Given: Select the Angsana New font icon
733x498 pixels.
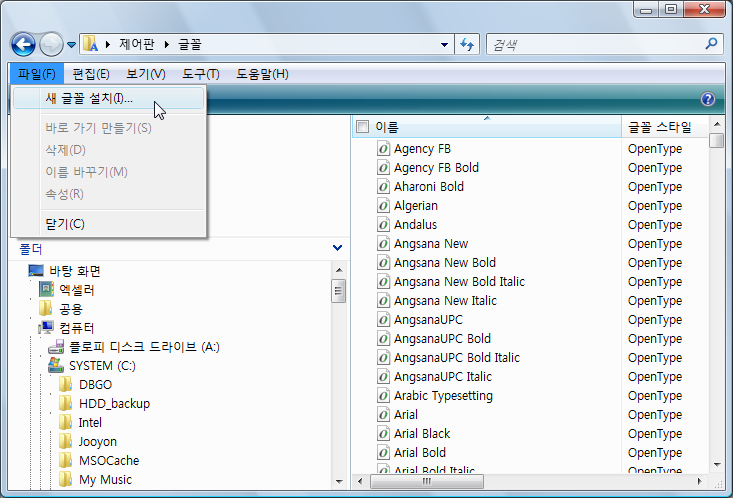Looking at the screenshot, I should pos(383,244).
